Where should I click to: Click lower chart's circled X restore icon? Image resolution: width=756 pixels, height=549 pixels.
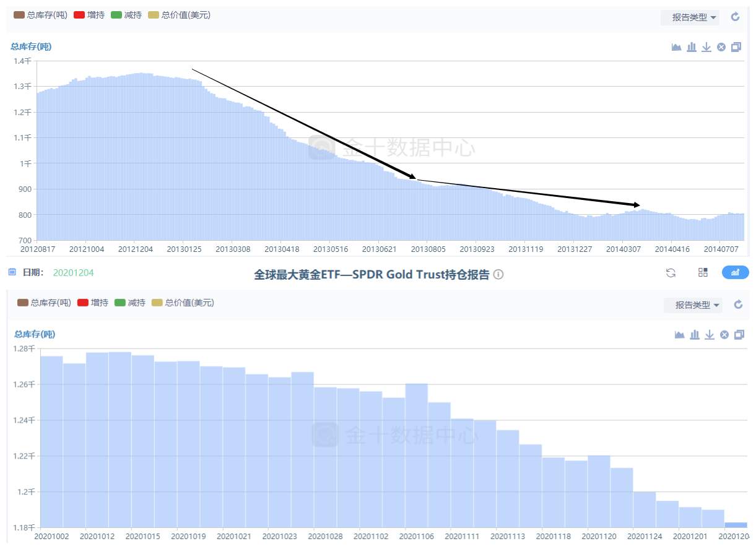coord(724,335)
